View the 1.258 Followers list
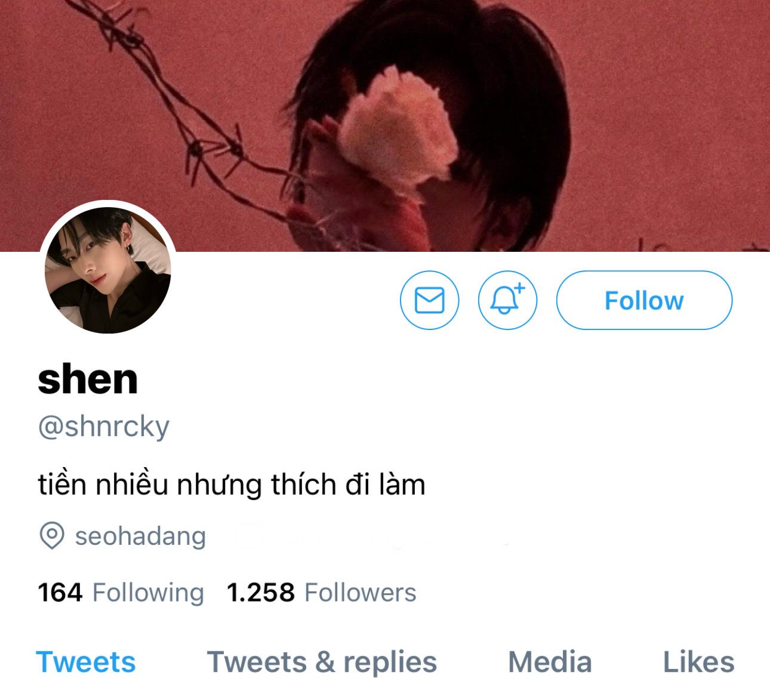 pyautogui.click(x=322, y=593)
